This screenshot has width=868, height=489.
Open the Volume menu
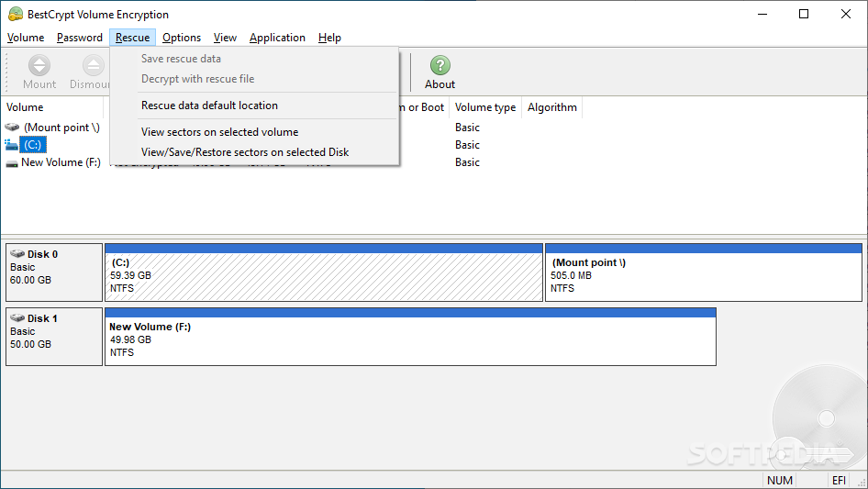[26, 38]
